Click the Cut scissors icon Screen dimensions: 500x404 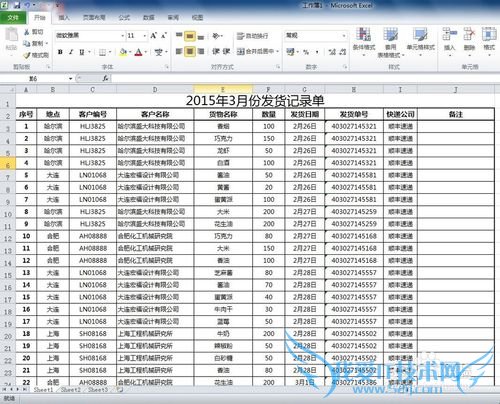[x=27, y=32]
